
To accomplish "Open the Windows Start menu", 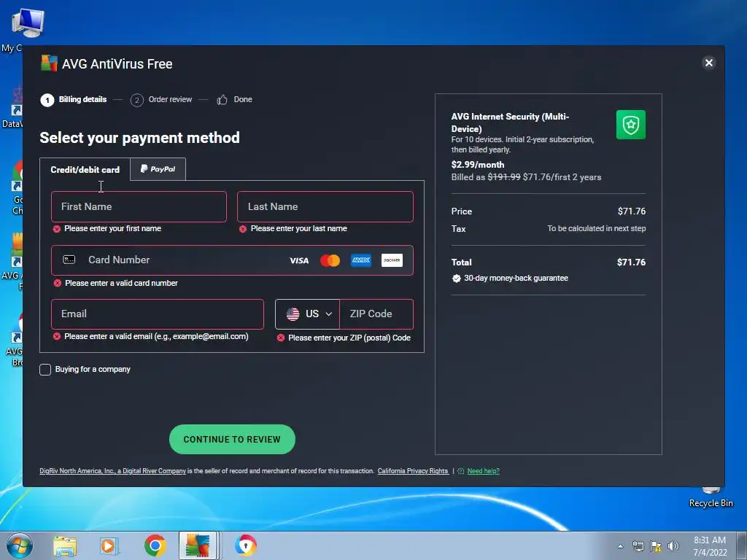I will pos(20,545).
